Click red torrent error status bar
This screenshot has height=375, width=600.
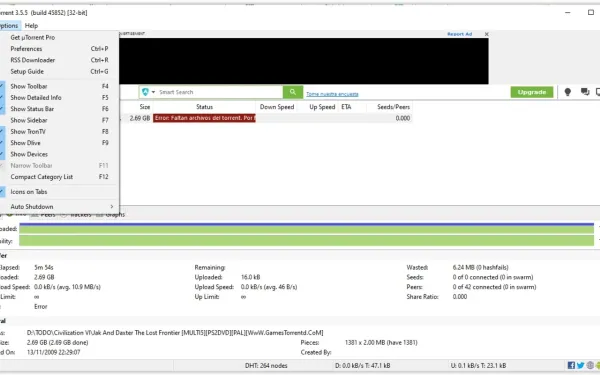(x=204, y=118)
